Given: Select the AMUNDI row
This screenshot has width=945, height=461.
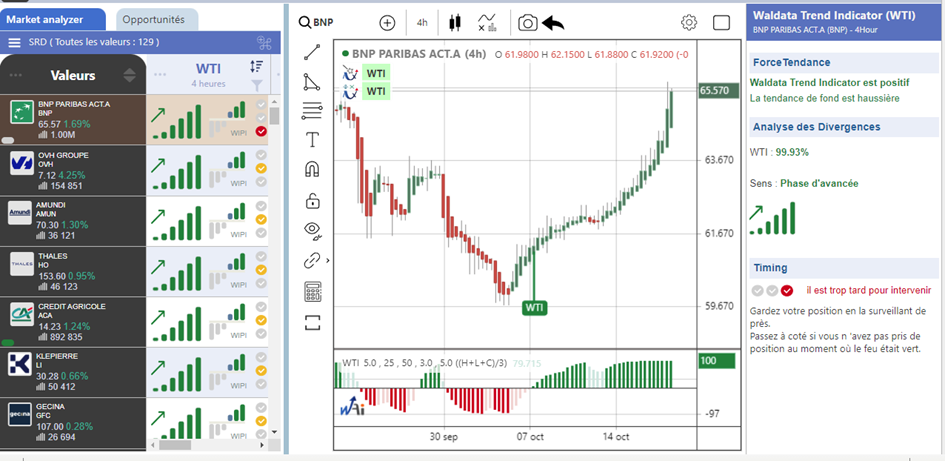Looking at the screenshot, I should point(136,221).
